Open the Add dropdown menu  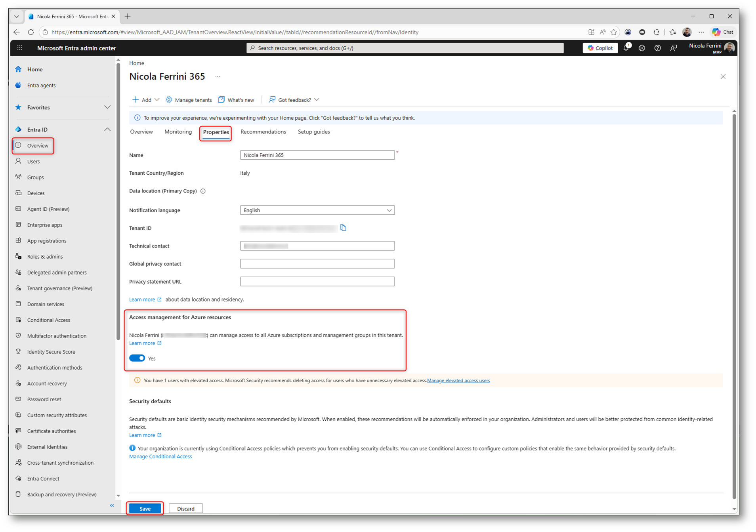146,100
